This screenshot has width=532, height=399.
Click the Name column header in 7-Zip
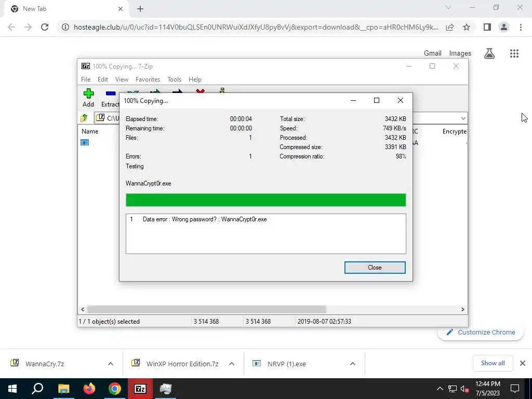pyautogui.click(x=90, y=131)
